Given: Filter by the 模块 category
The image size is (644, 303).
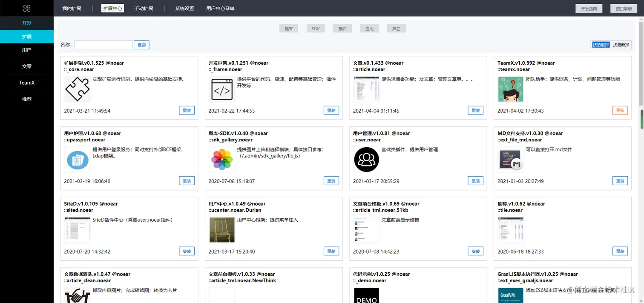Looking at the screenshot, I should tap(342, 29).
